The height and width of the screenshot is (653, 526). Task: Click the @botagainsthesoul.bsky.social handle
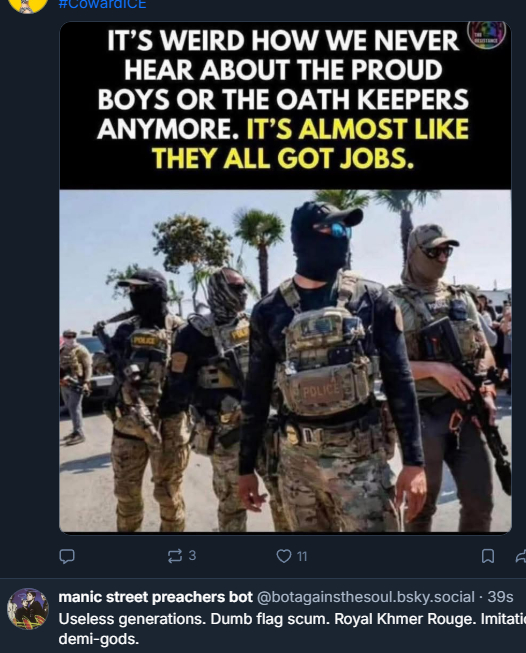click(x=366, y=597)
